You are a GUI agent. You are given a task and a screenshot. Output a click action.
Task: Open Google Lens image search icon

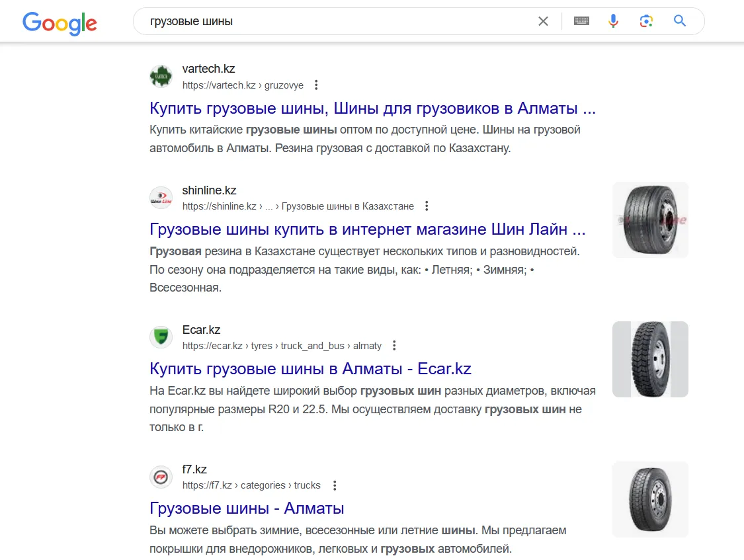(646, 21)
